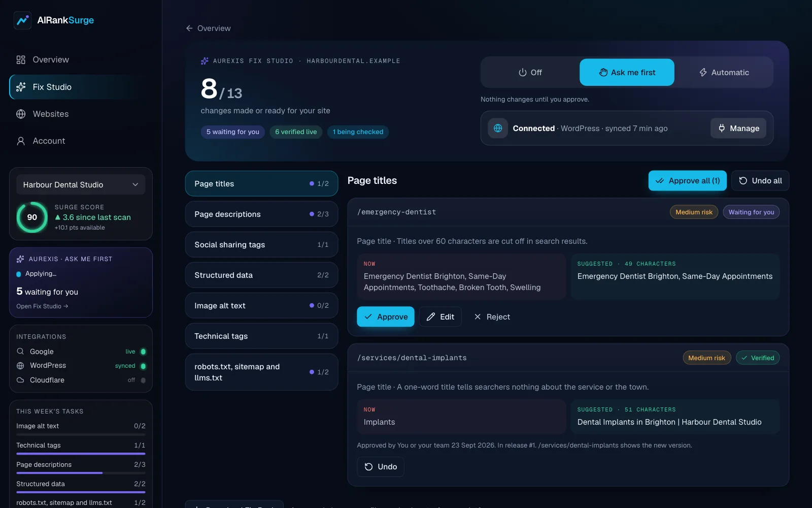The image size is (812, 508).
Task: Click the Account person icon
Action: coord(21,141)
